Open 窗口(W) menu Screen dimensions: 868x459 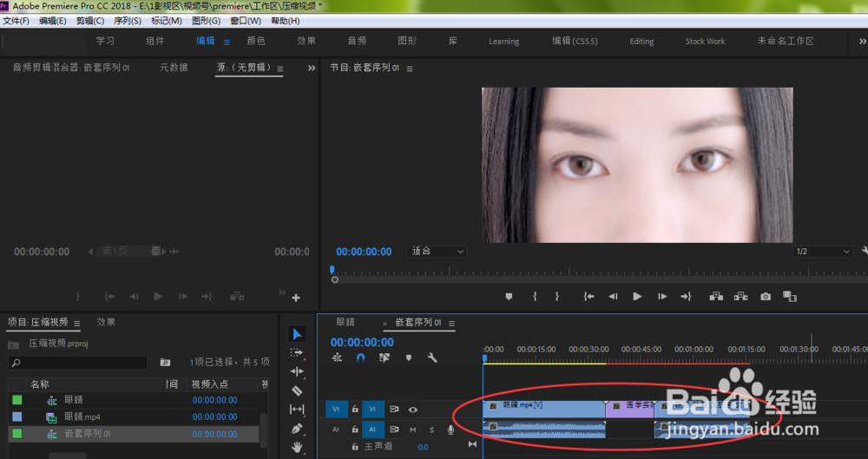pyautogui.click(x=246, y=21)
